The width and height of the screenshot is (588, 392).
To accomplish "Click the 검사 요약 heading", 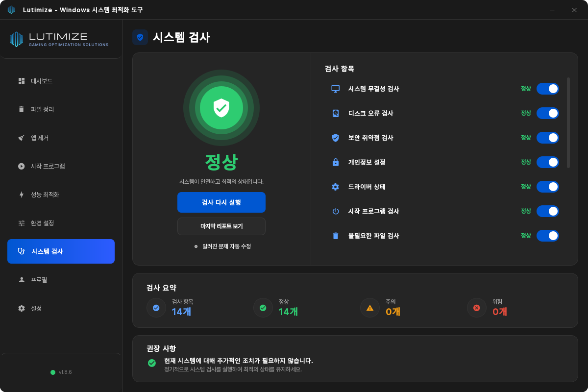I will pyautogui.click(x=161, y=288).
